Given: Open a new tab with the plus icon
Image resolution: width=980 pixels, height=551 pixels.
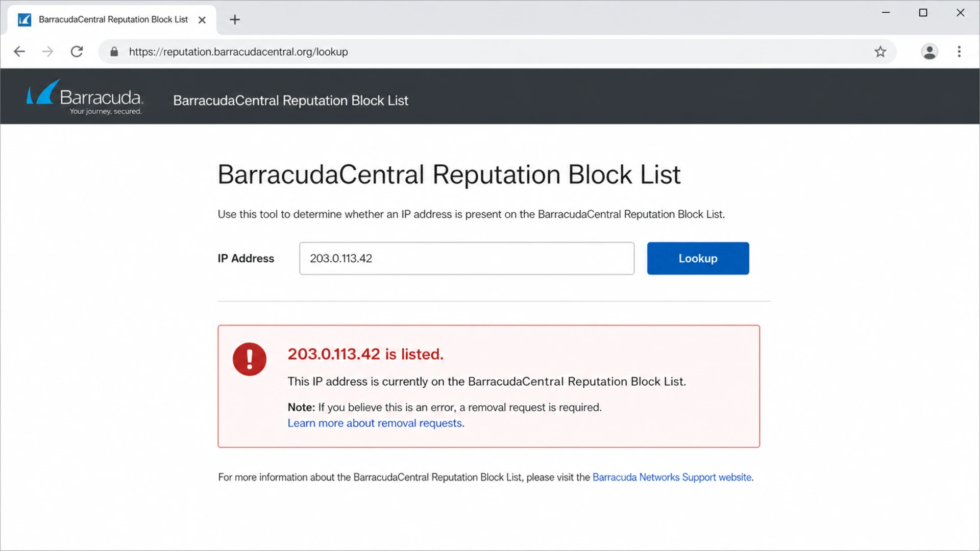Looking at the screenshot, I should click(235, 19).
